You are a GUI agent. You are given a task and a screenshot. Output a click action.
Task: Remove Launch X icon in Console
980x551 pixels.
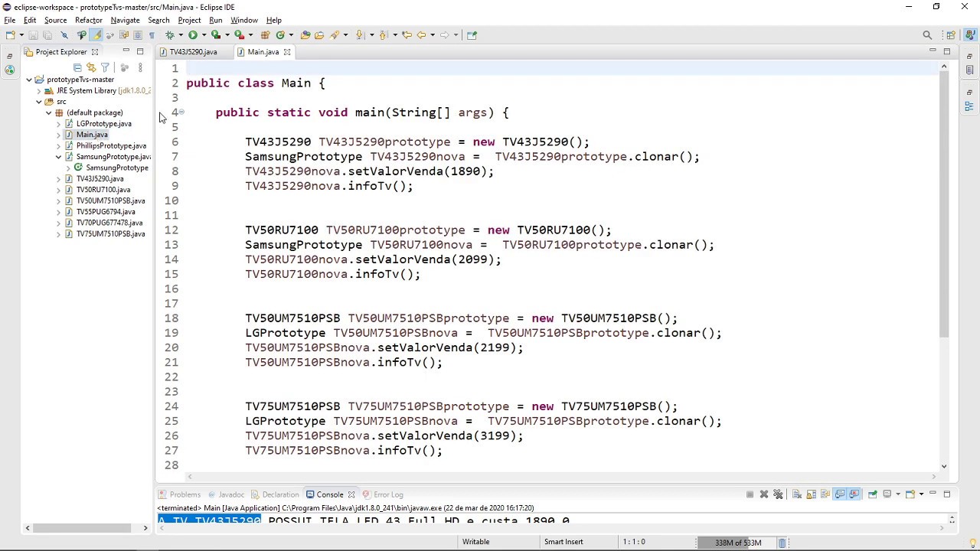764,494
